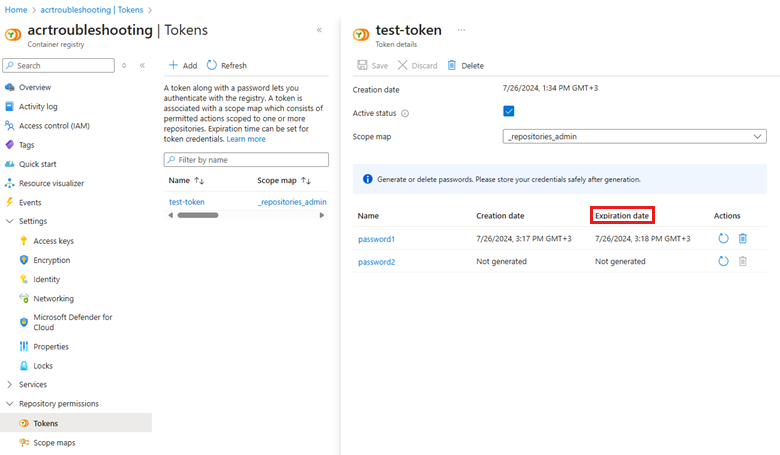Expand the Services section
780x455 pixels.
point(10,384)
